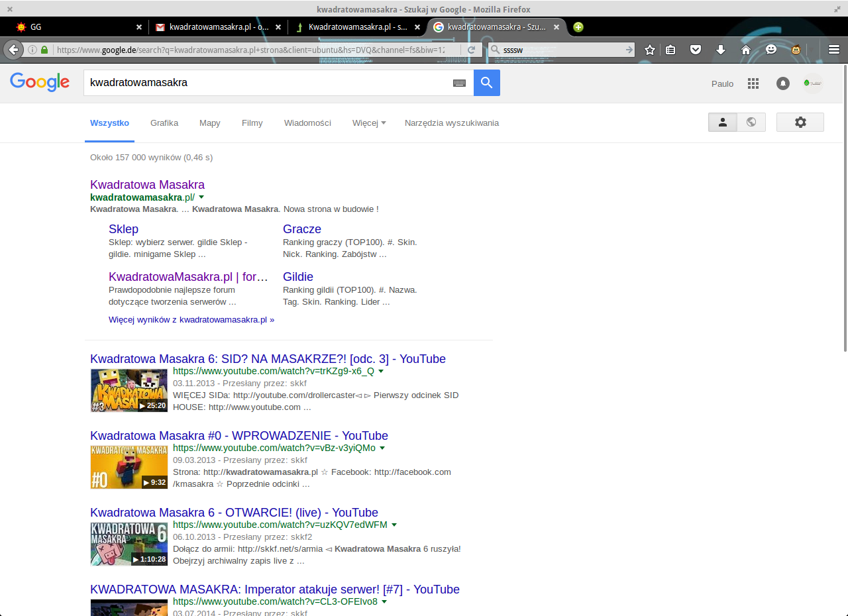Screen dimensions: 848x616
Task: Expand arrow next to kwadratowamasakra.pl URL
Action: (201, 197)
